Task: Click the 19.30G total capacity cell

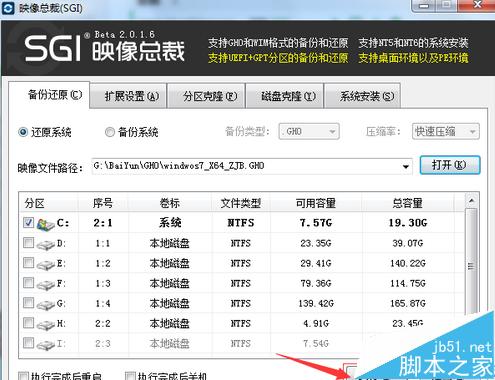Action: (x=408, y=223)
